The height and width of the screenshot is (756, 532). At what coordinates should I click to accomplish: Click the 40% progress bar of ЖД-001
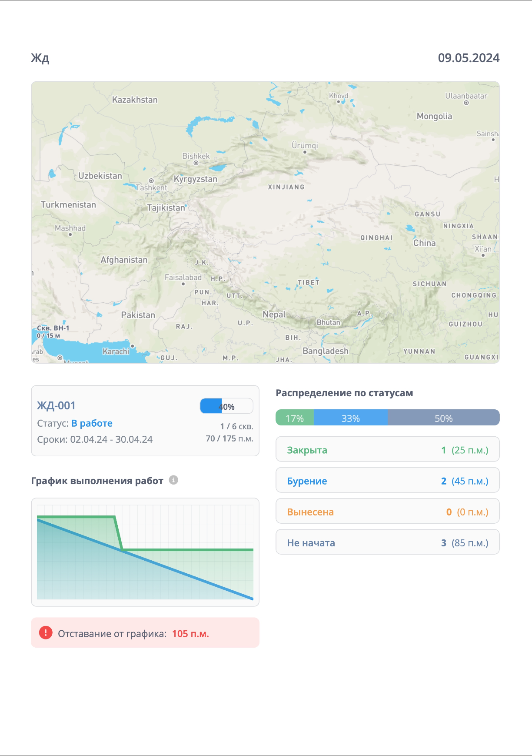click(x=226, y=406)
